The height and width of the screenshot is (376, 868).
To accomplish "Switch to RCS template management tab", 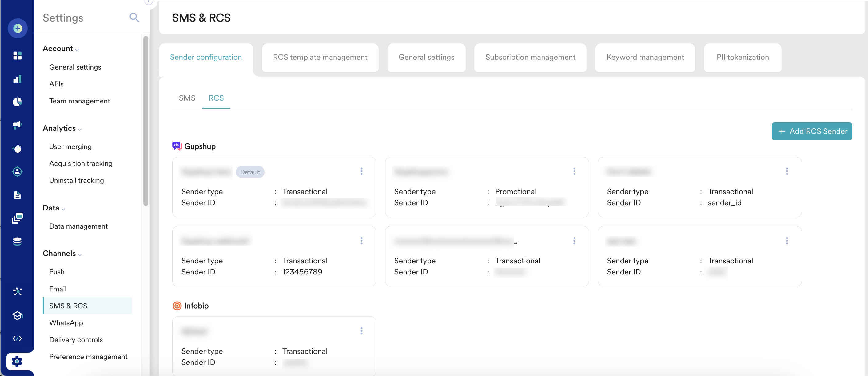I will (320, 57).
